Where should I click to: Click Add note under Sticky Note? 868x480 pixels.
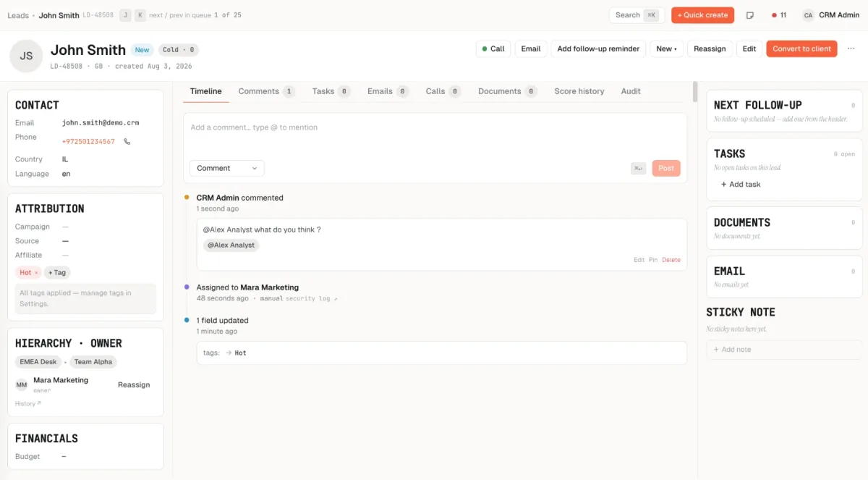[784, 350]
